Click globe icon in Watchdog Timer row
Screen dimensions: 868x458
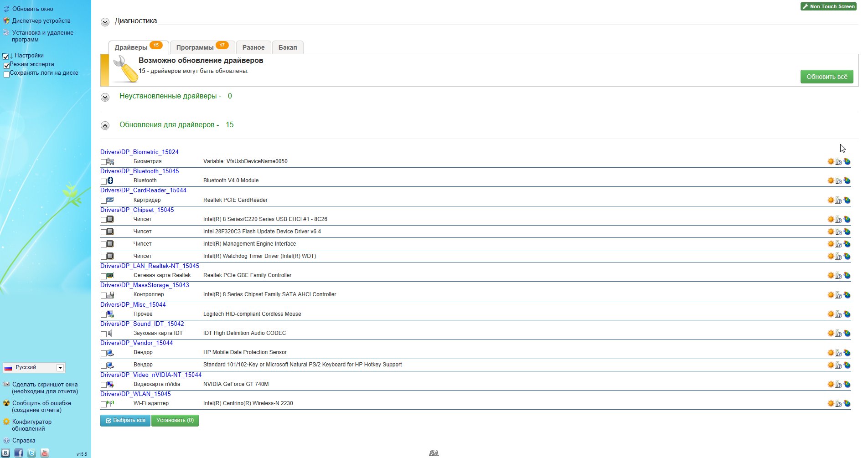(x=847, y=256)
